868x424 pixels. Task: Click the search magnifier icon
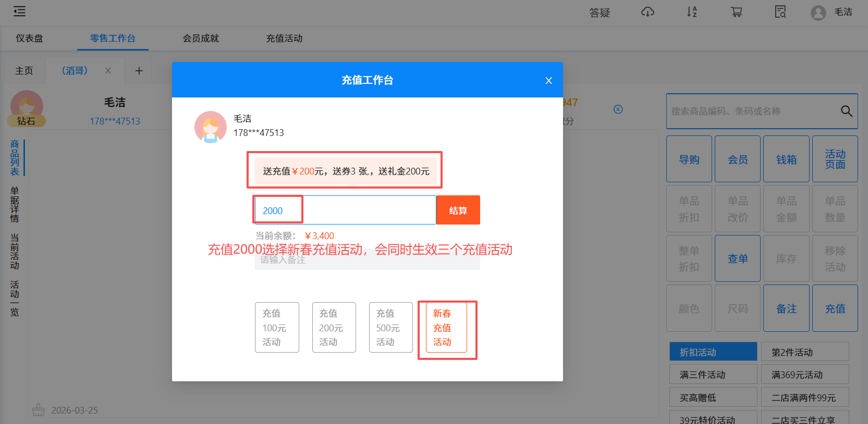coord(847,111)
